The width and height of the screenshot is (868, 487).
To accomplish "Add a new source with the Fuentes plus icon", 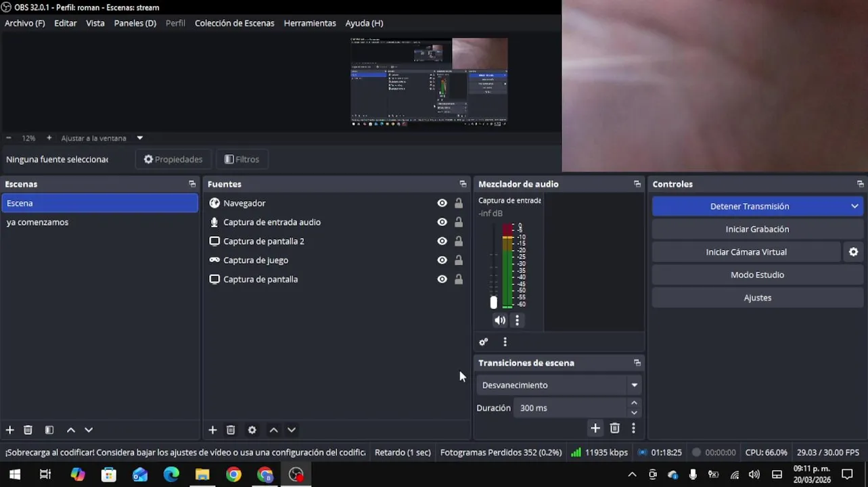I will [212, 430].
